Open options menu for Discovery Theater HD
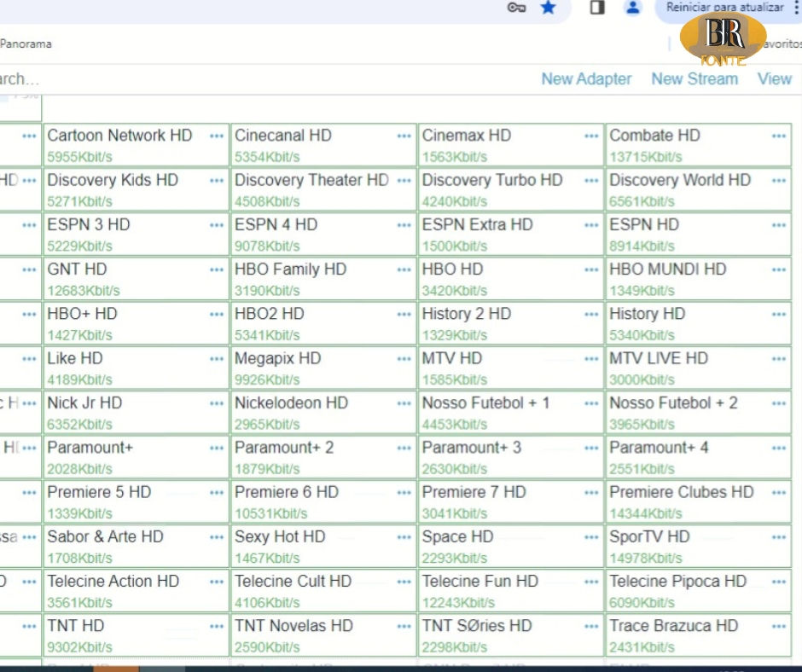Viewport: 802px width, 672px height. point(404,181)
